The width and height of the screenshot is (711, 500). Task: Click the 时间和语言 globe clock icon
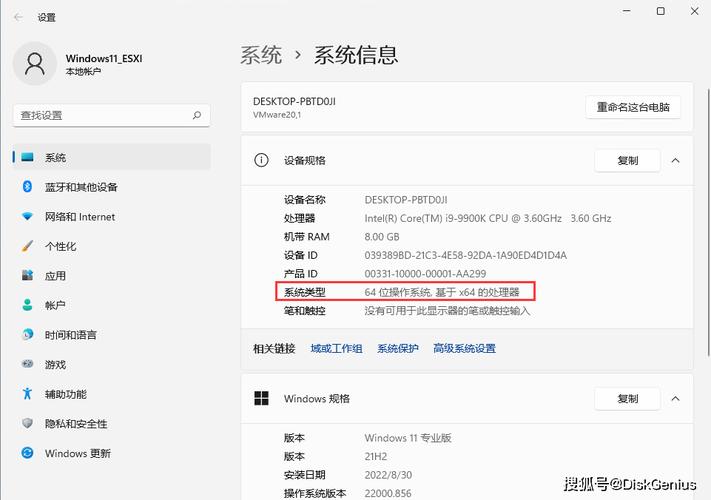pos(27,334)
